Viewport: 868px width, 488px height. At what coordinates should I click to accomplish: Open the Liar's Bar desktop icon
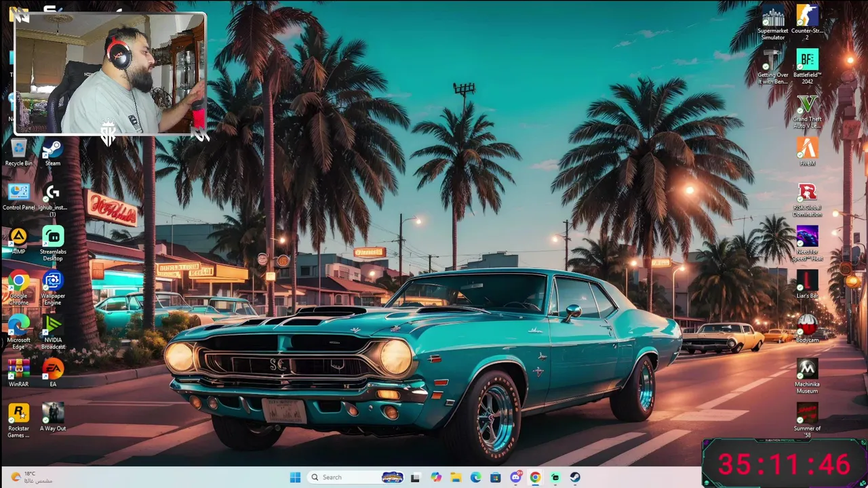click(807, 285)
